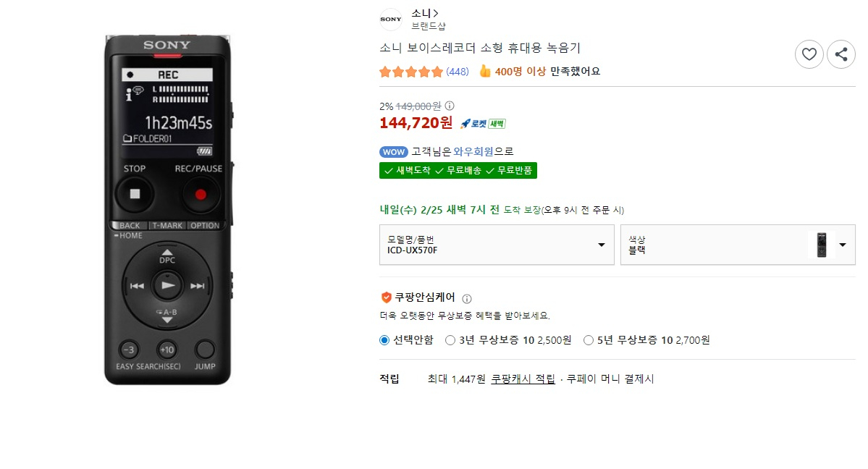Click the thumbs-up satisfaction icon
This screenshot has width=868, height=469.
[x=485, y=71]
